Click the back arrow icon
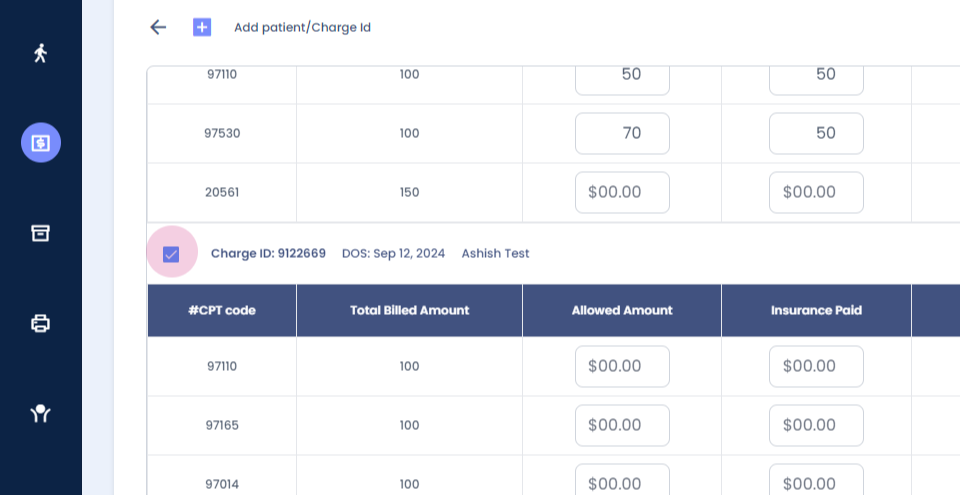This screenshot has width=960, height=495. point(157,27)
